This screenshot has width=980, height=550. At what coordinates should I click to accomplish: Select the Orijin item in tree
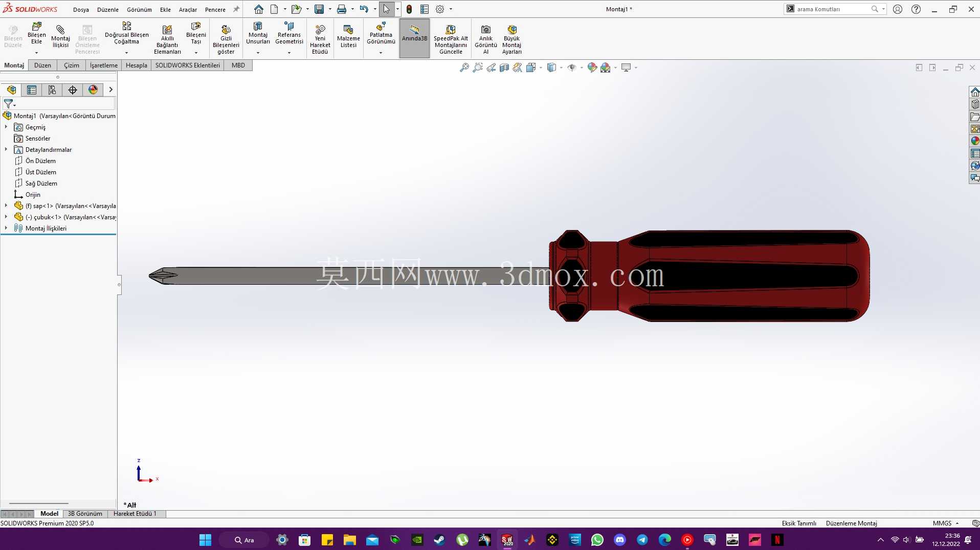tap(33, 195)
